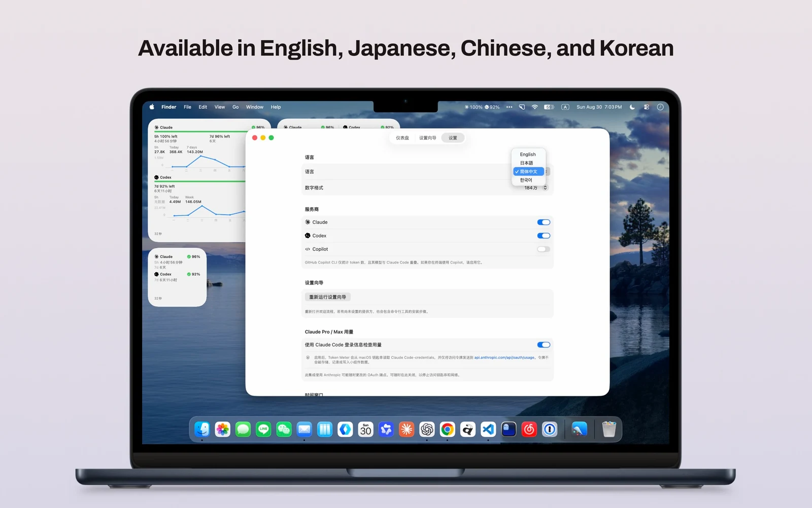Open the Window menu
This screenshot has height=508, width=812.
click(x=255, y=107)
